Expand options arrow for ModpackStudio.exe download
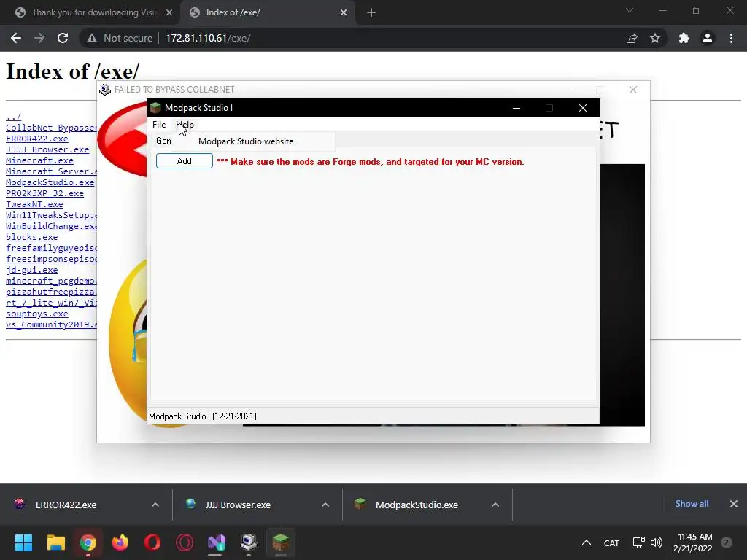The height and width of the screenshot is (560, 747). pos(495,505)
